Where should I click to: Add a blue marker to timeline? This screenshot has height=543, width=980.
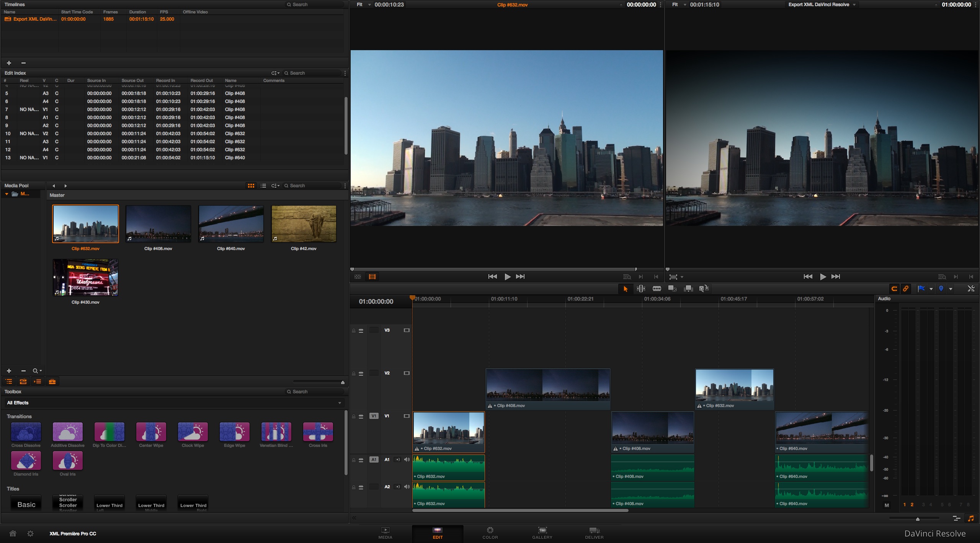pos(941,289)
